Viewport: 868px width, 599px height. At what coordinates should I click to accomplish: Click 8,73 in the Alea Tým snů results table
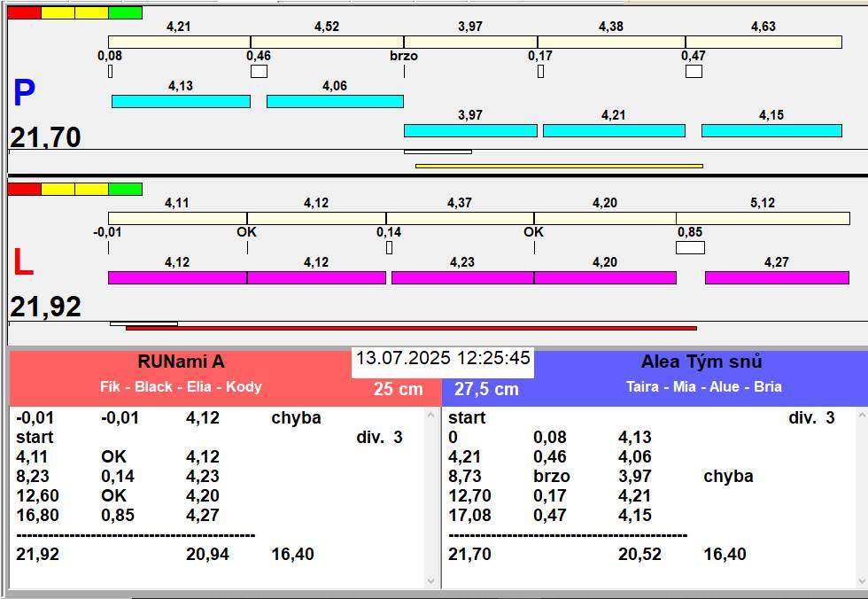pyautogui.click(x=465, y=477)
